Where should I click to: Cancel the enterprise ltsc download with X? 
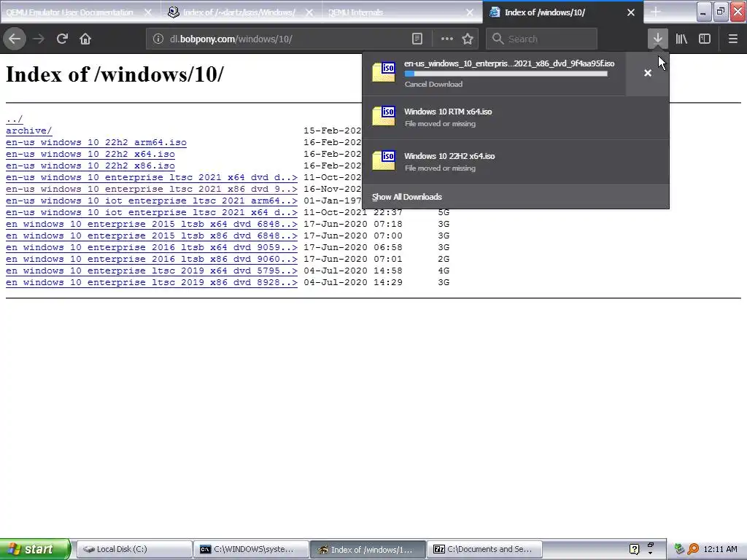click(x=648, y=73)
